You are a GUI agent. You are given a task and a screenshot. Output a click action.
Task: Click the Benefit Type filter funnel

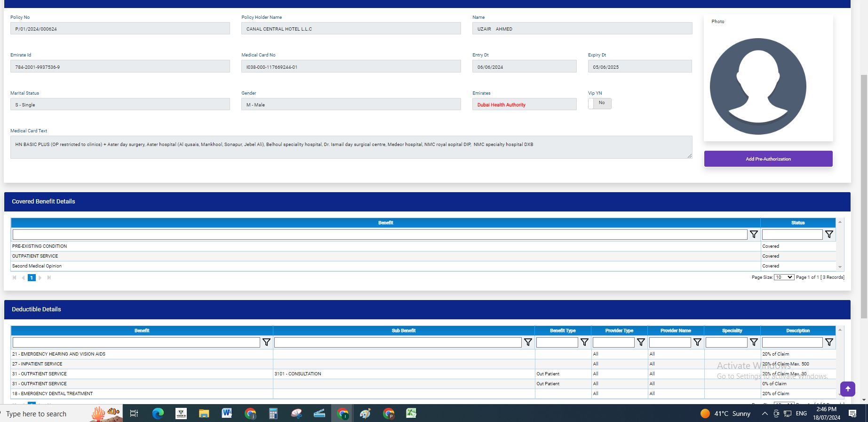pyautogui.click(x=584, y=342)
